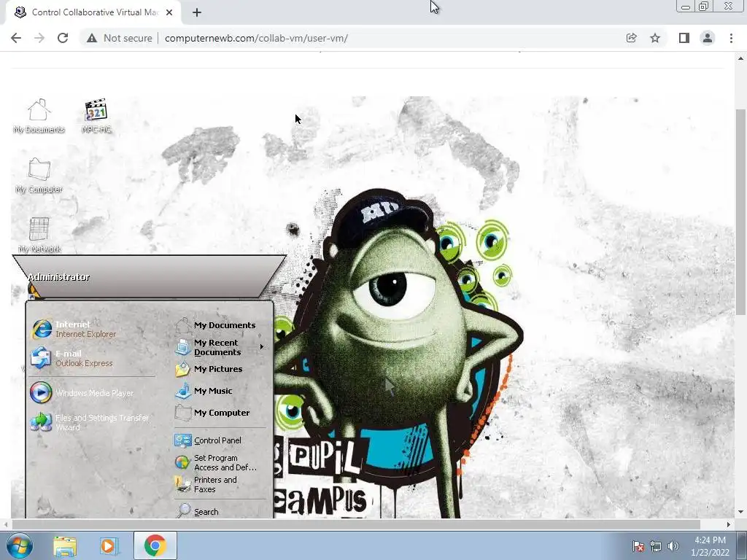Click the page scrollbar down arrow

740,512
